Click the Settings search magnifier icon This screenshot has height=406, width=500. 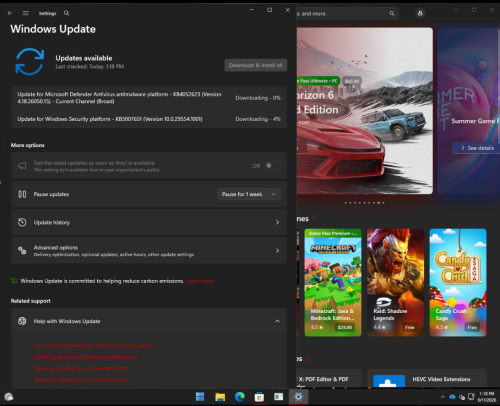coord(66,13)
